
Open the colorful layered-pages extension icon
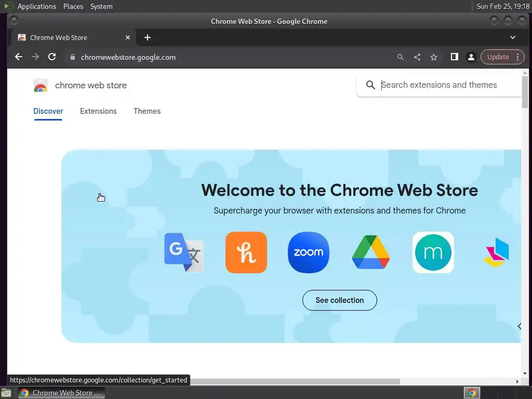(x=496, y=252)
